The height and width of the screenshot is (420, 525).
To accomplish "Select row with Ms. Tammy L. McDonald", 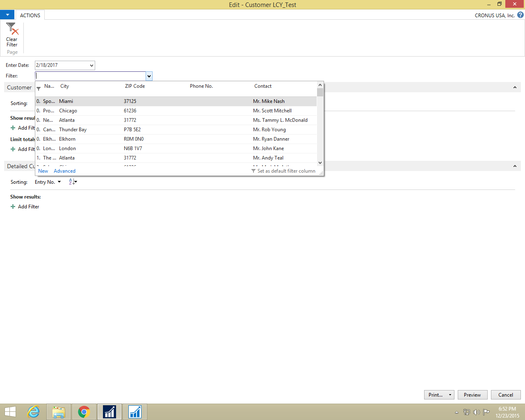I will 176,120.
